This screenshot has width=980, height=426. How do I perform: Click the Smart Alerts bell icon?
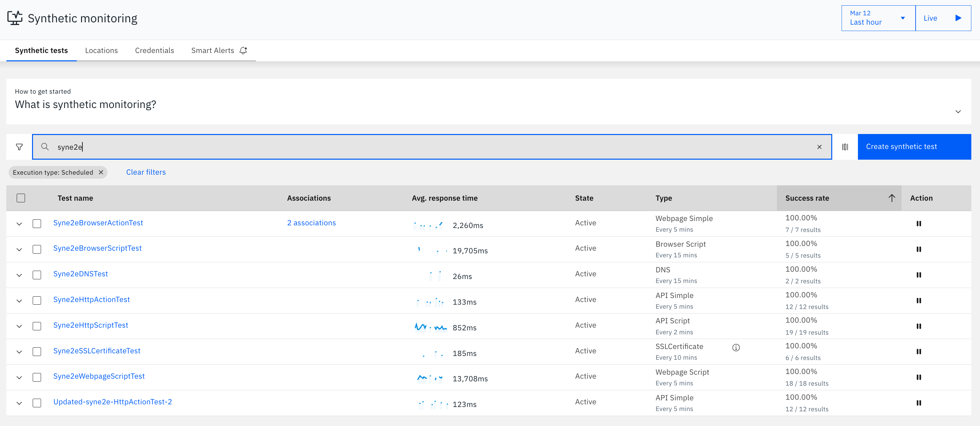[x=243, y=51]
